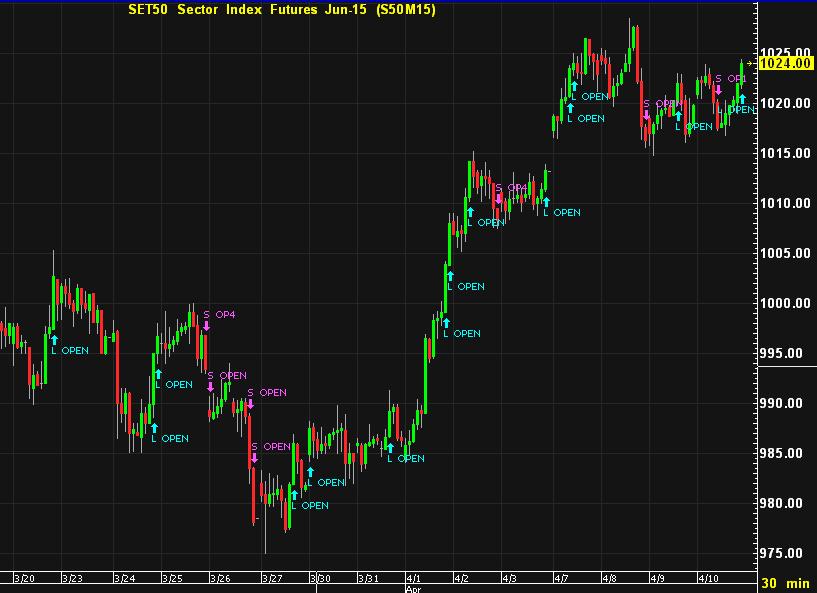Click the 1000.00 price axis label
Viewport: 817px width, 593px height.
click(x=785, y=303)
